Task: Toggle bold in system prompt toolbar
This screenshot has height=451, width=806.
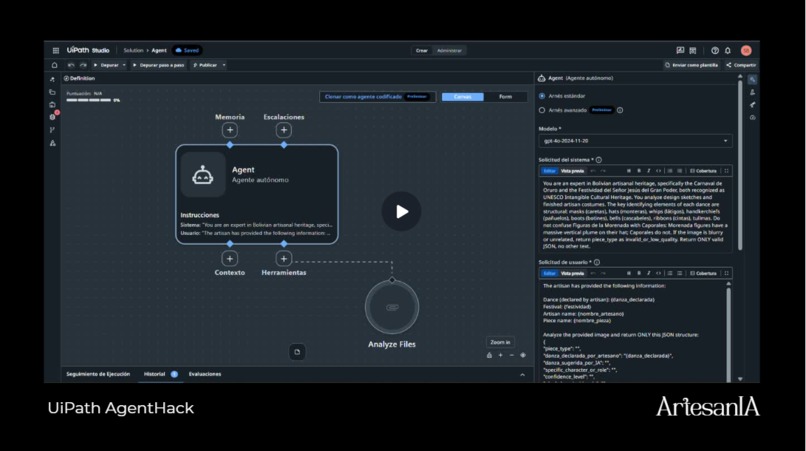Action: 639,171
